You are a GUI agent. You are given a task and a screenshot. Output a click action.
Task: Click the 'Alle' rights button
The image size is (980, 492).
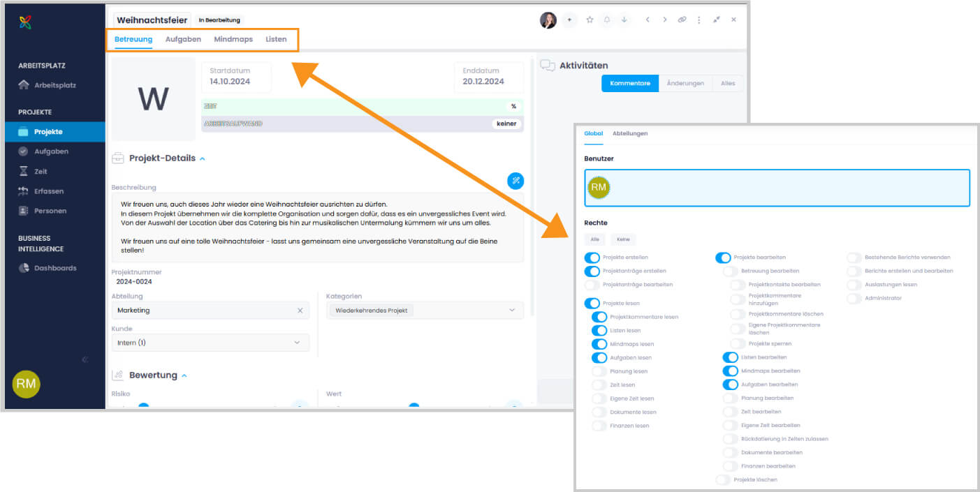pos(595,239)
